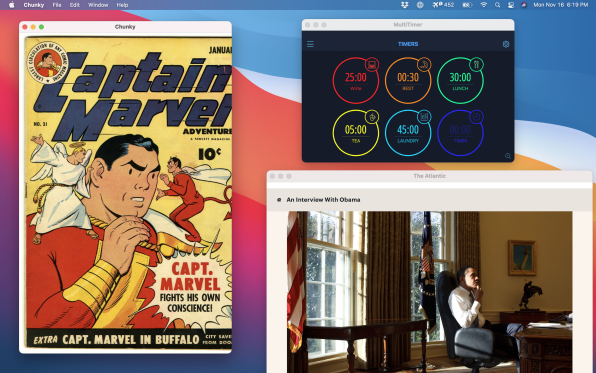Screen dimensions: 596x373
Task: Open Dropbox icon in the menu bar
Action: [x=404, y=5]
